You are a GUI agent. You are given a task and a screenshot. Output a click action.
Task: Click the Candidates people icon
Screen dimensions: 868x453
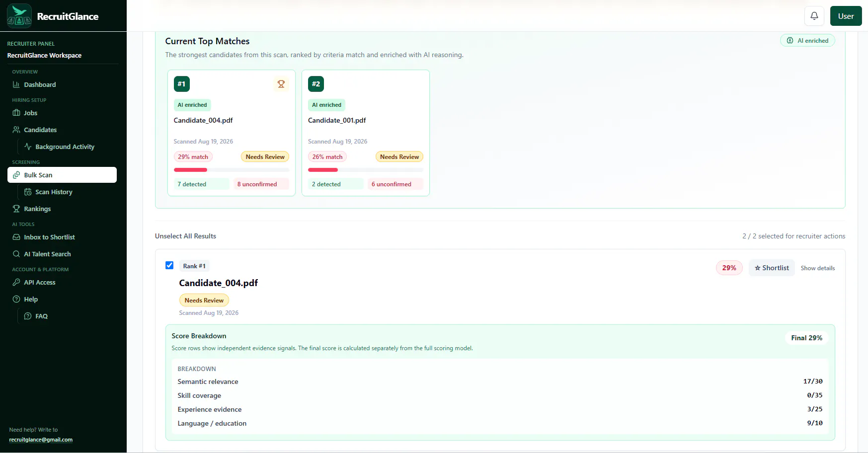coord(16,130)
